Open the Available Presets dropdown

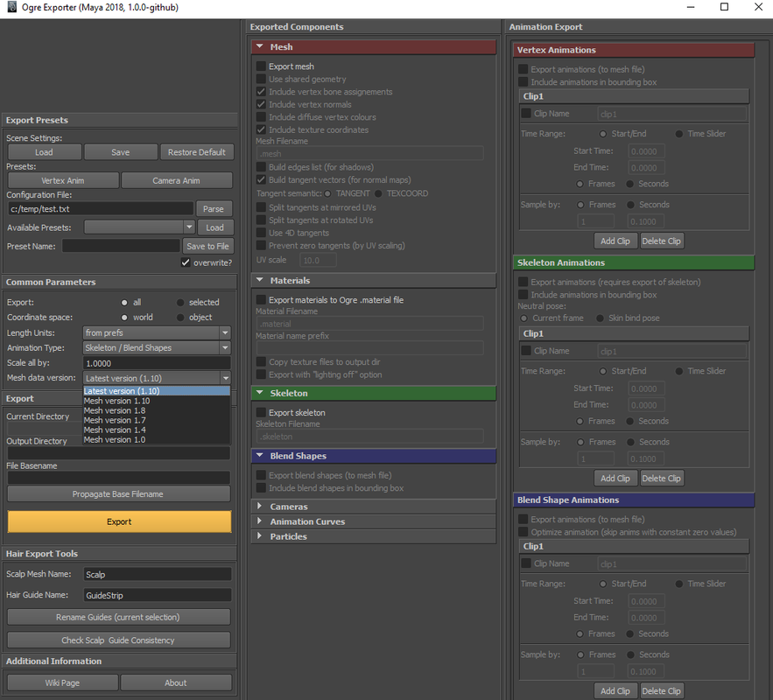(x=139, y=227)
